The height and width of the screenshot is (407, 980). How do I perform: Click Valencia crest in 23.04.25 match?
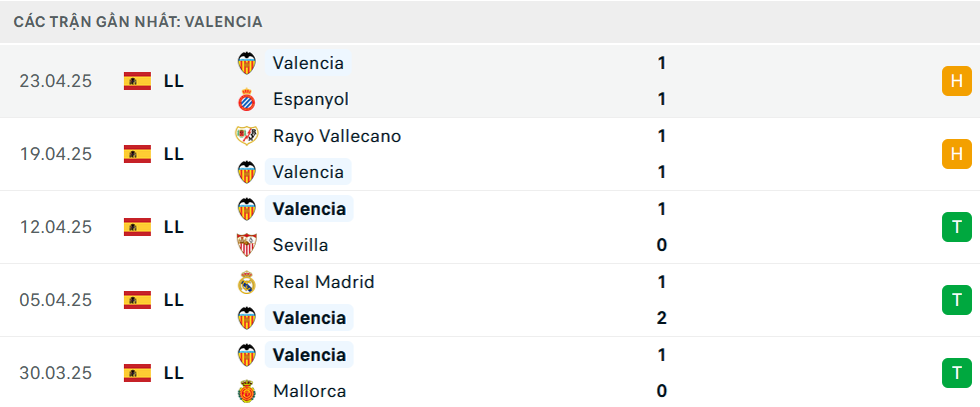pos(247,63)
